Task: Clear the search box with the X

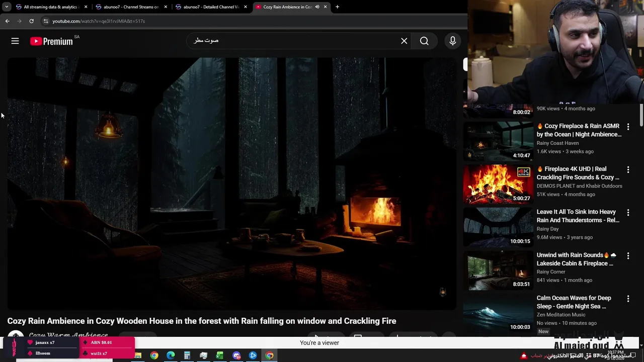Action: [x=404, y=41]
